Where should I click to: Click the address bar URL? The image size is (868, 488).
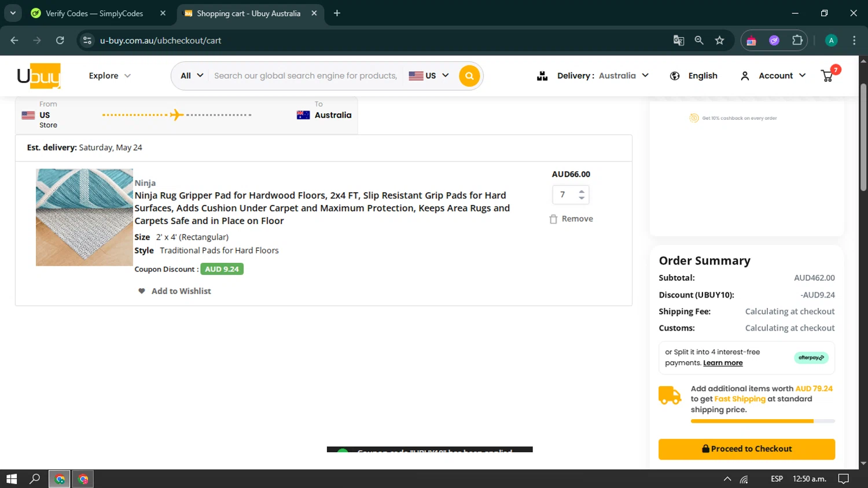(x=161, y=41)
